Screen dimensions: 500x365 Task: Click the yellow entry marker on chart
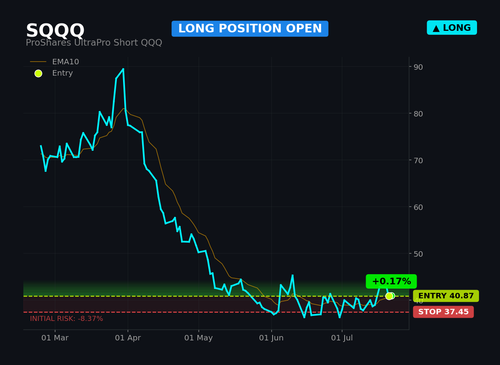click(389, 296)
